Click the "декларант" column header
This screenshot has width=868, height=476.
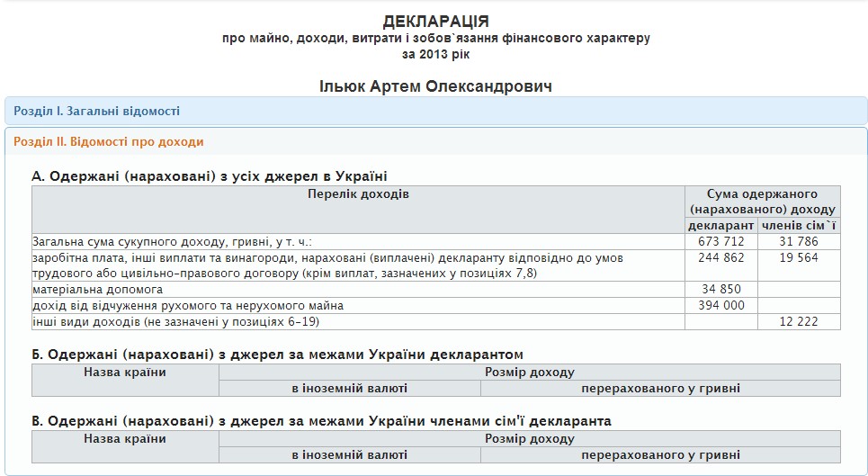click(720, 225)
